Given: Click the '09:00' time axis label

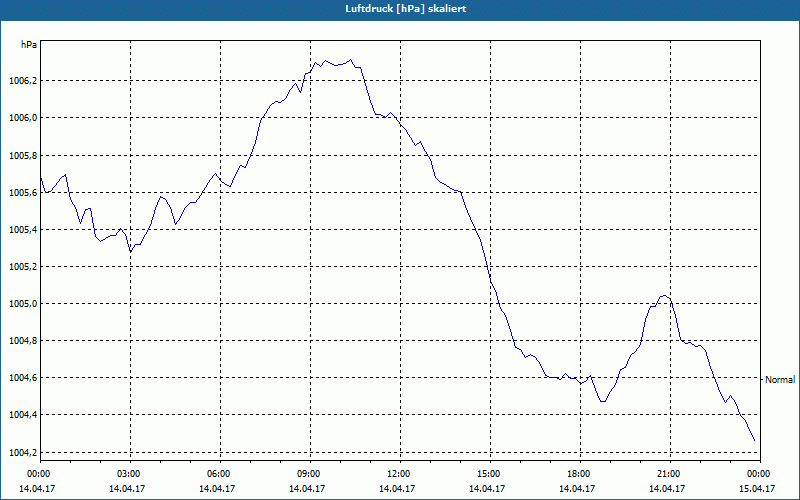Looking at the screenshot, I should coord(310,473).
